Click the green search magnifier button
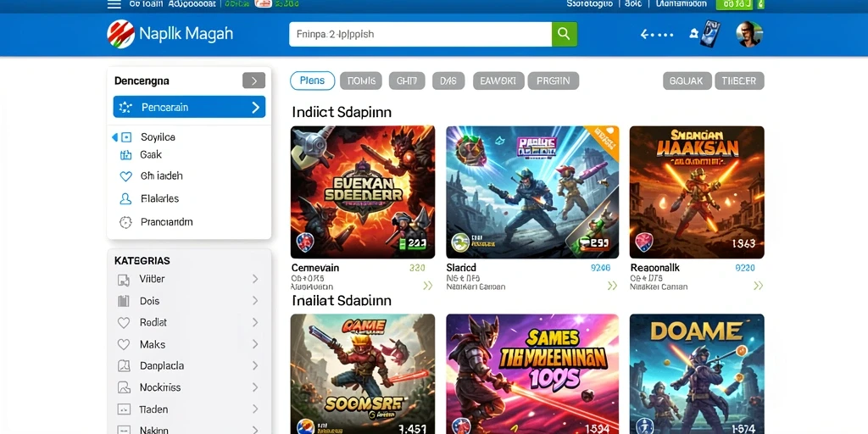Viewport: 868px width, 434px height. 564,34
